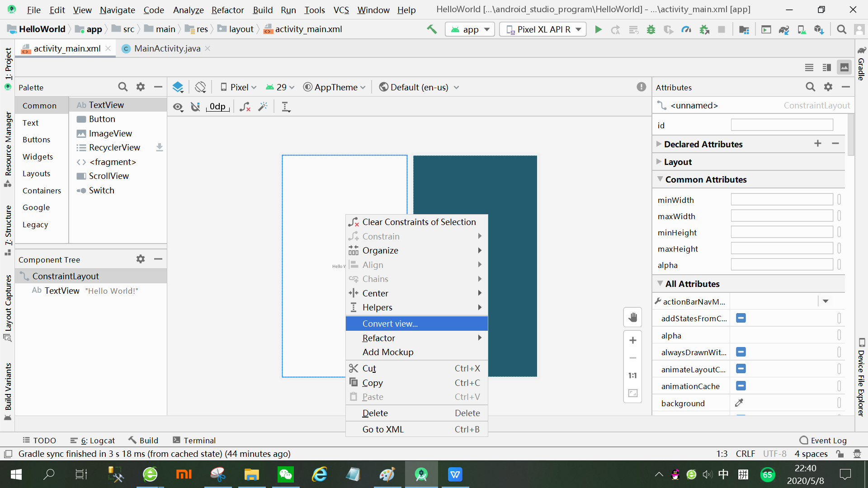Viewport: 868px width, 488px height.
Task: Click the Zoom In plus button
Action: [632, 340]
